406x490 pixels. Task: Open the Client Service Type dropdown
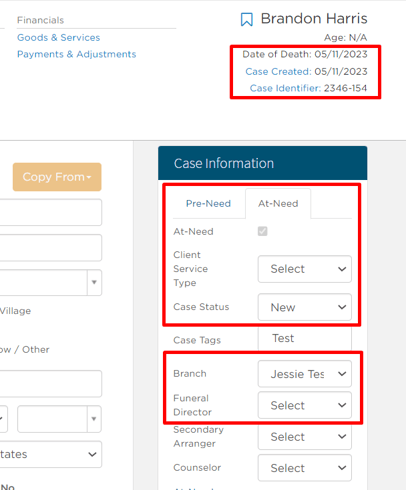click(305, 269)
